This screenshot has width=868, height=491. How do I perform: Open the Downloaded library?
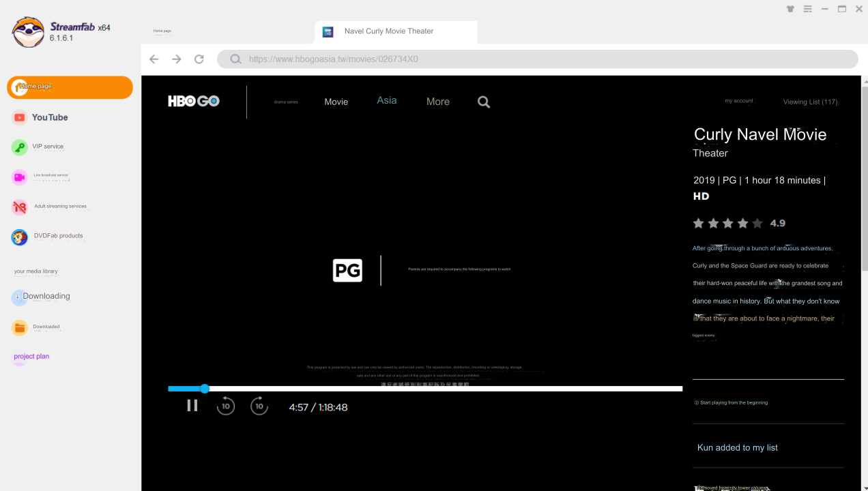pyautogui.click(x=46, y=327)
